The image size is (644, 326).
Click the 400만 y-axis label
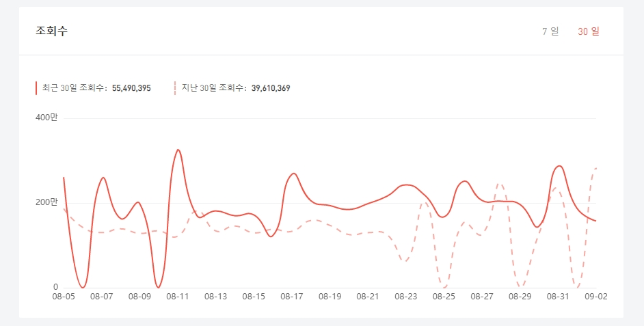click(x=46, y=118)
